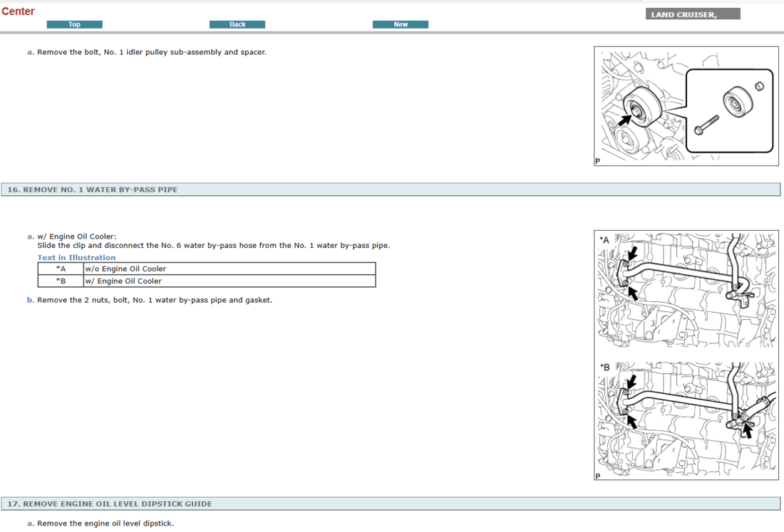Image resolution: width=784 pixels, height=532 pixels.
Task: Select the *A table cell
Action: point(61,268)
